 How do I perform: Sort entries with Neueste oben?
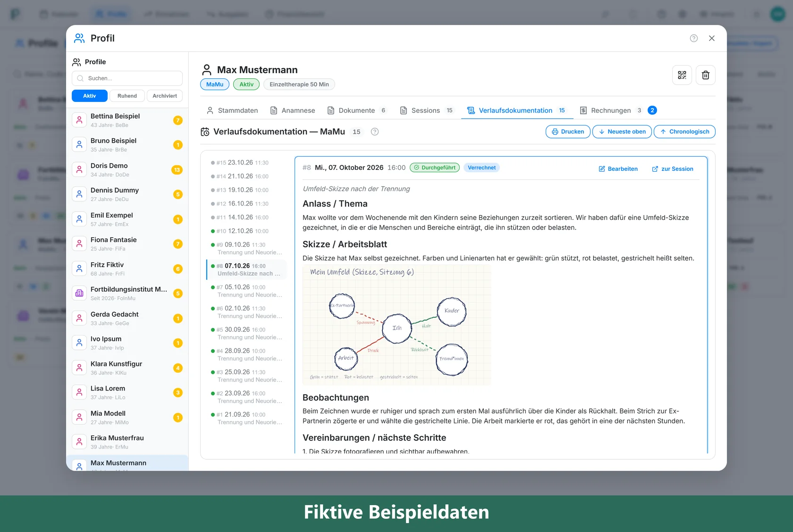[622, 132]
